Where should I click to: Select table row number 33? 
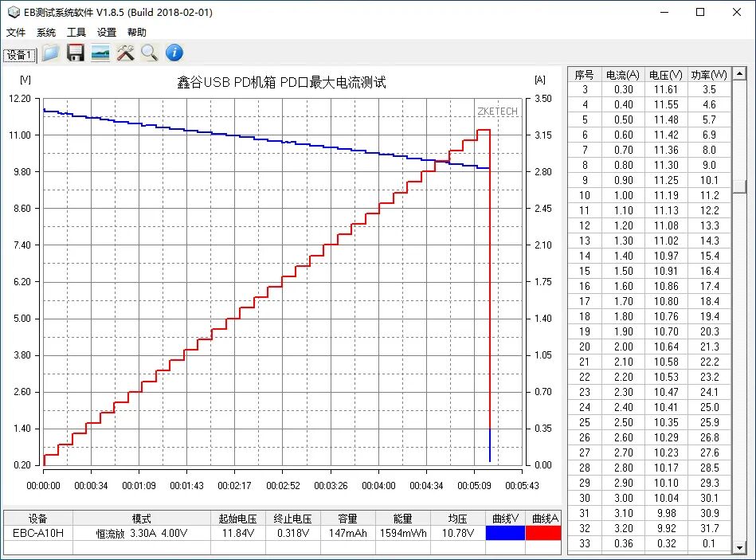(585, 543)
